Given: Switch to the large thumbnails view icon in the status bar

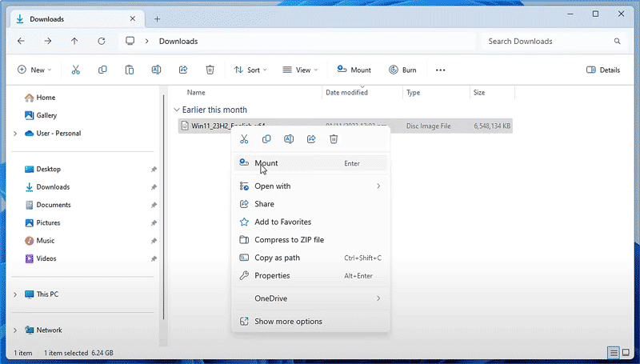Looking at the screenshot, I should click(x=626, y=353).
